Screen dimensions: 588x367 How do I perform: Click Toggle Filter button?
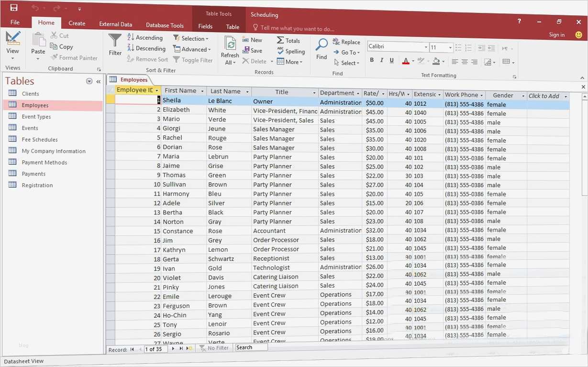[193, 60]
